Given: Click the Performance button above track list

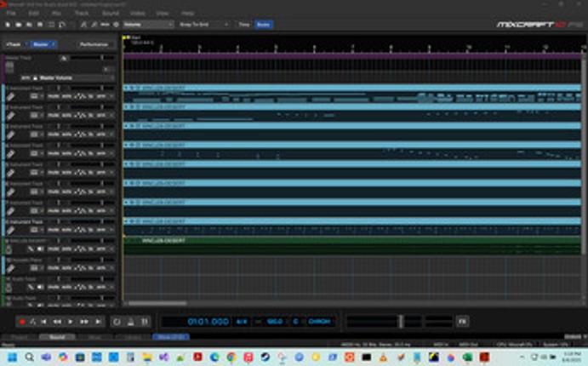Looking at the screenshot, I should (94, 43).
